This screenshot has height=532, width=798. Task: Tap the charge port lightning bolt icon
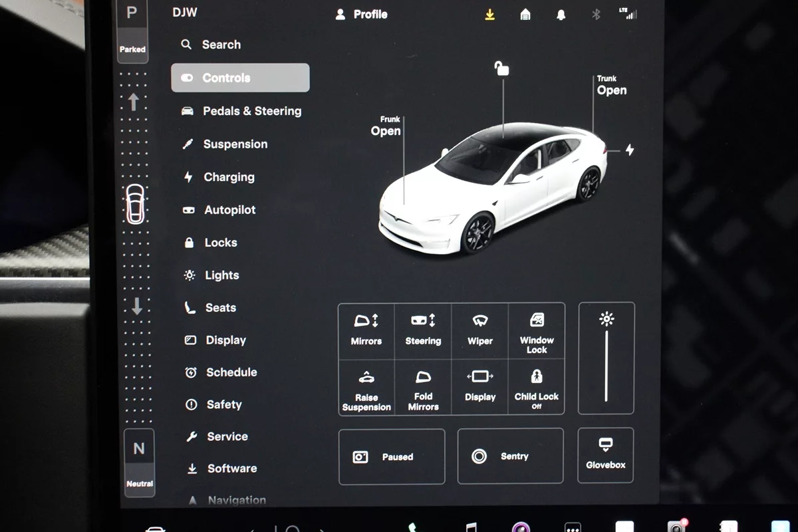(629, 150)
